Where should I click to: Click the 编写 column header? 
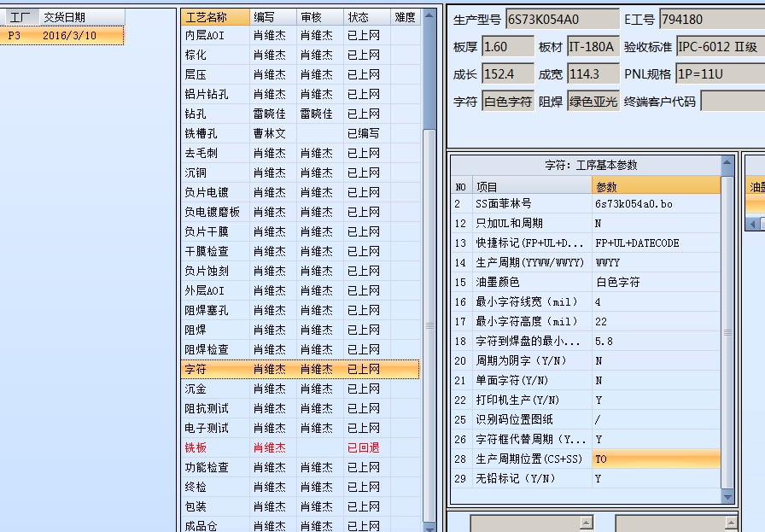tap(272, 17)
